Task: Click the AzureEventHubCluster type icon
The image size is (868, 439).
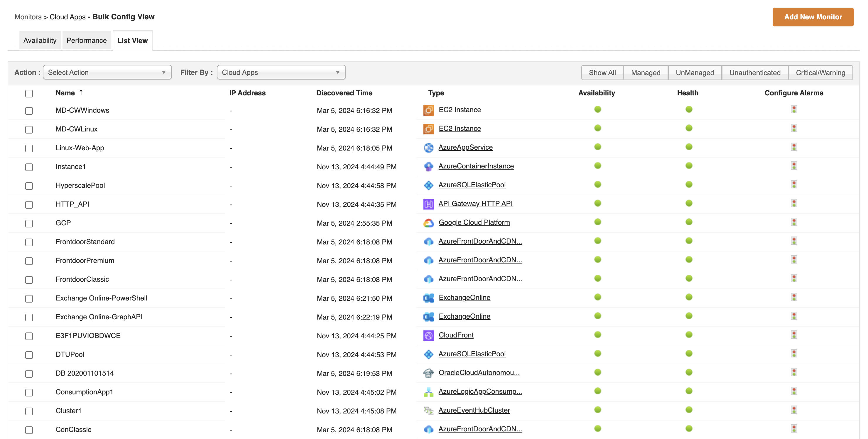Action: [x=428, y=411]
